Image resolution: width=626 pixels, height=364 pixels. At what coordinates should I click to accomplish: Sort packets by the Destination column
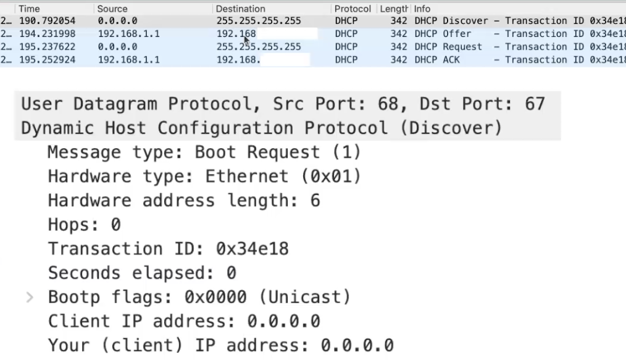tap(241, 8)
